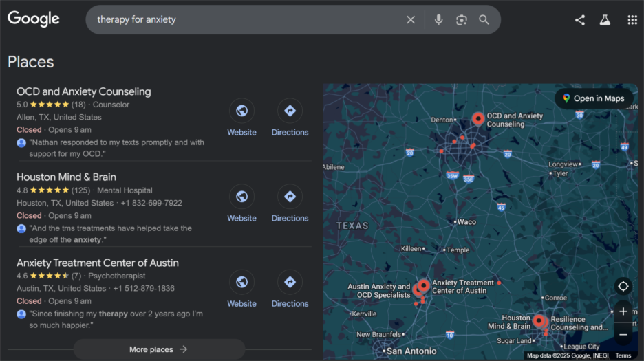This screenshot has height=361, width=644.
Task: Click the Places heading
Action: pyautogui.click(x=31, y=62)
